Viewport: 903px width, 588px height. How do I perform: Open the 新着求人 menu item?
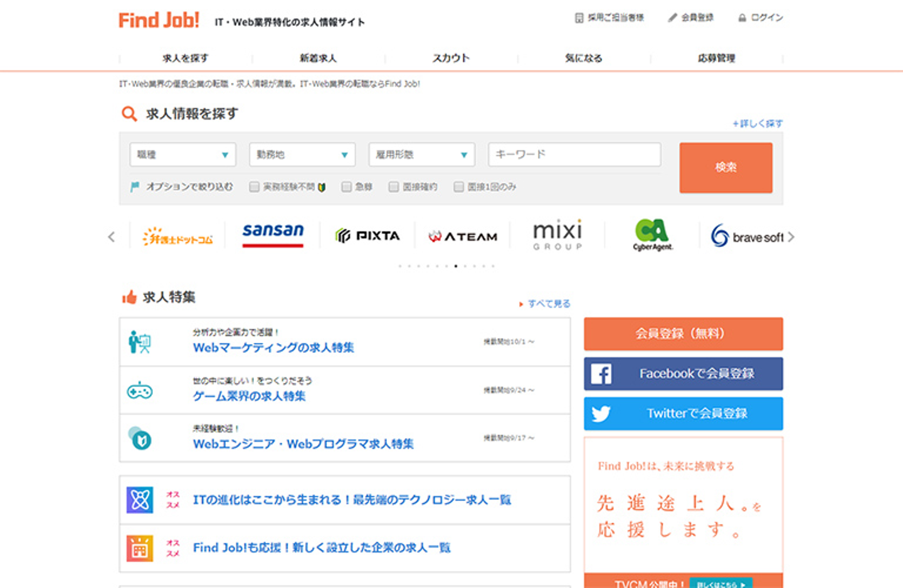[319, 58]
